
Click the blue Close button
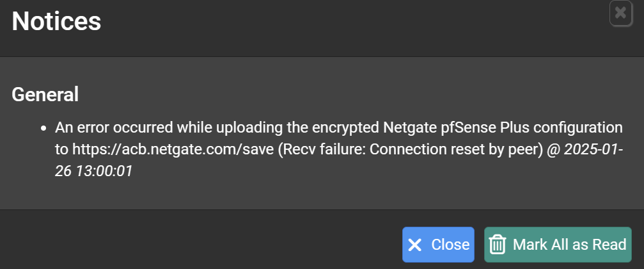tap(438, 245)
